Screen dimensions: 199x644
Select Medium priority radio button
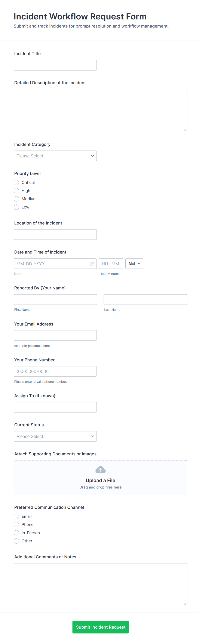click(x=16, y=199)
